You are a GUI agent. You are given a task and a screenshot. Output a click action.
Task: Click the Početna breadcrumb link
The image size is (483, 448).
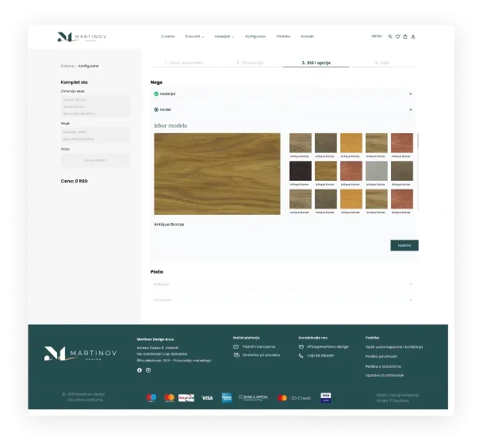pyautogui.click(x=67, y=66)
